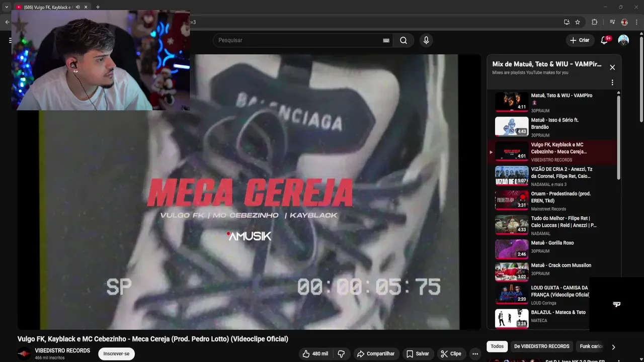Open the VIBEDISTRO RECORDS channel name link

[62, 350]
